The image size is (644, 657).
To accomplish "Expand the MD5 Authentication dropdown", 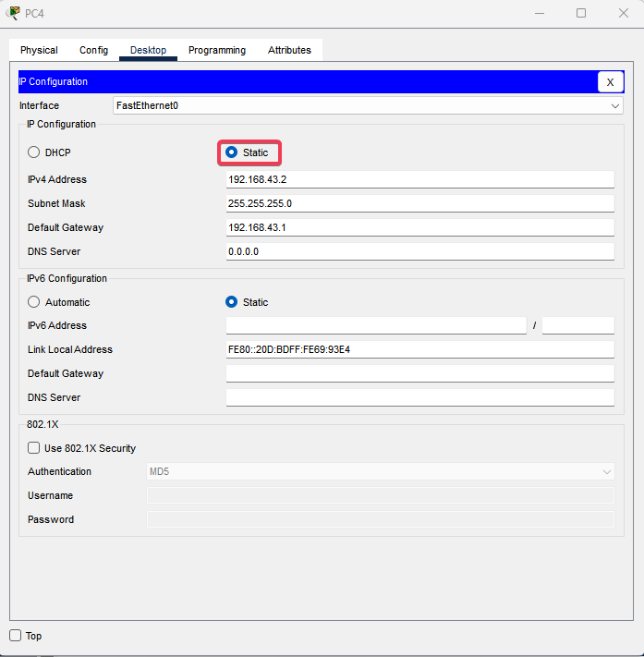I will [x=380, y=472].
